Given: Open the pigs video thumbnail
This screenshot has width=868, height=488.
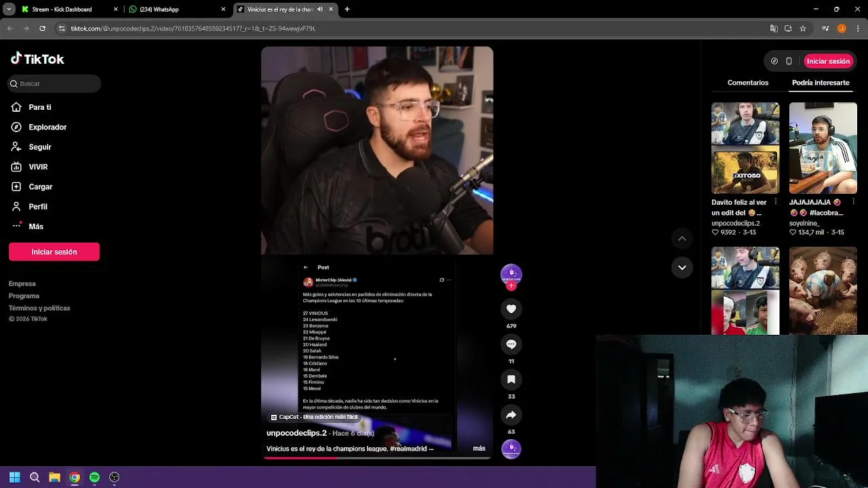Looking at the screenshot, I should (x=823, y=291).
